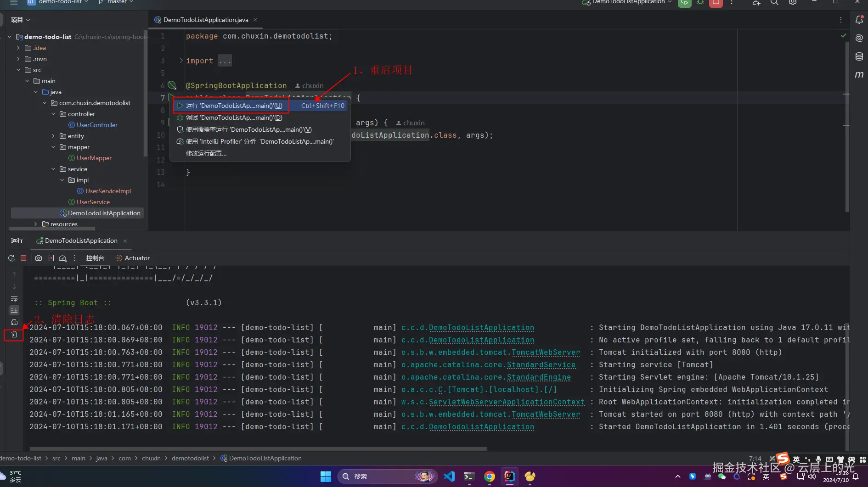Expand the entity package
This screenshot has width=868, height=487.
point(53,136)
